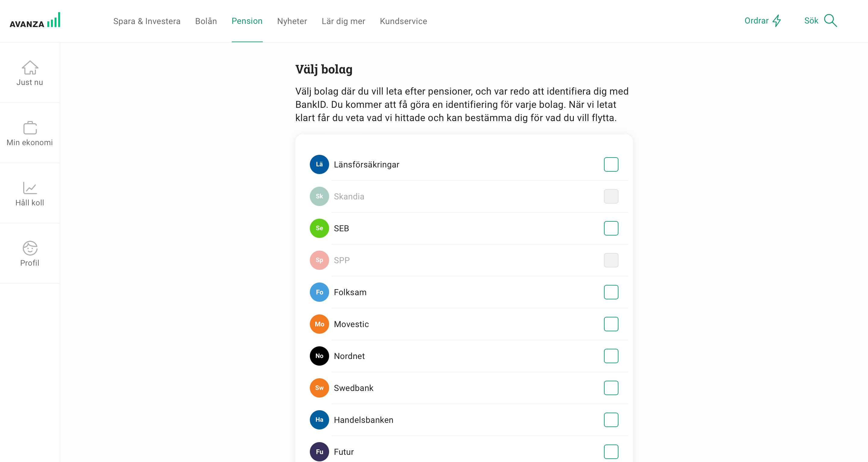This screenshot has height=462, width=868.
Task: Open the Just nu home icon
Action: click(30, 68)
